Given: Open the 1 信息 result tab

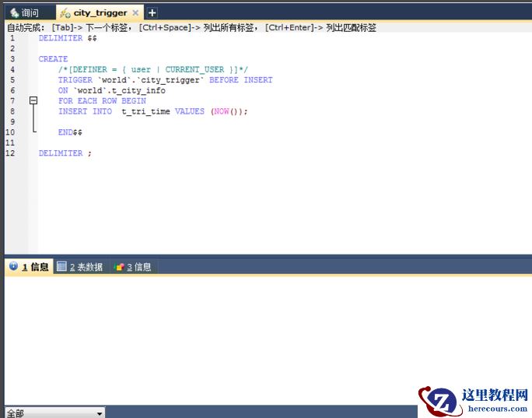Looking at the screenshot, I should coord(30,266).
